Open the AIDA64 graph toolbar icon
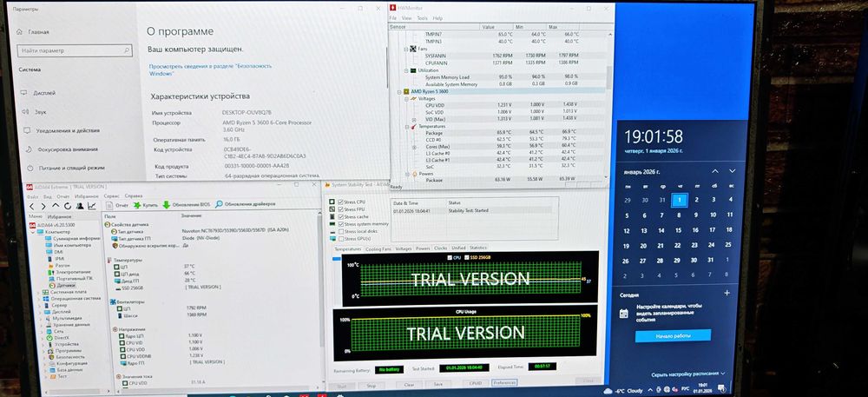Image resolution: width=868 pixels, height=397 pixels. pos(92,205)
